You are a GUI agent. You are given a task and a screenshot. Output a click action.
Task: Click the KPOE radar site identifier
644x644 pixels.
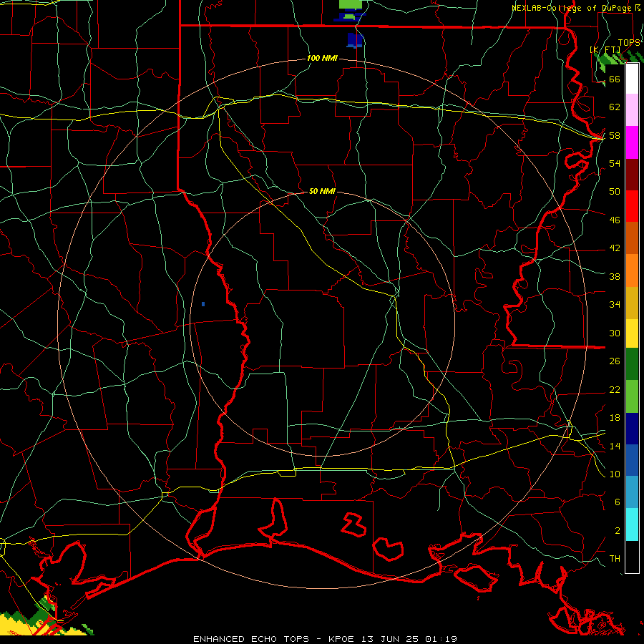pyautogui.click(x=341, y=639)
